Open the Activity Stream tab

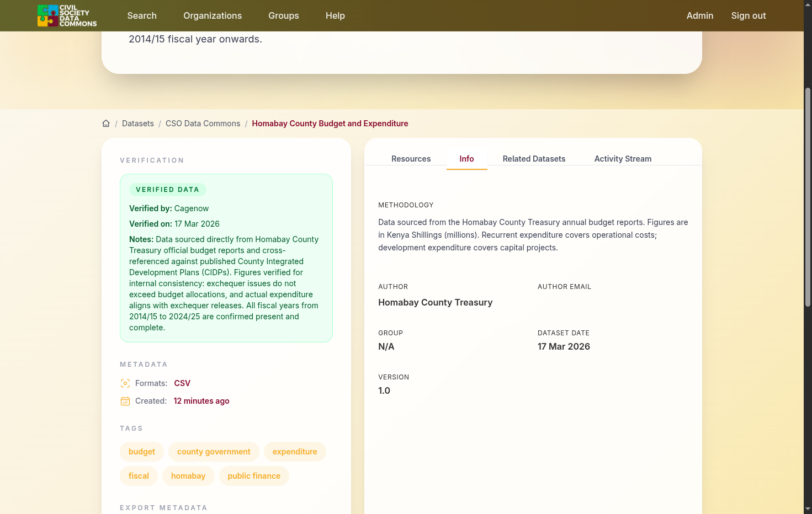pos(623,159)
